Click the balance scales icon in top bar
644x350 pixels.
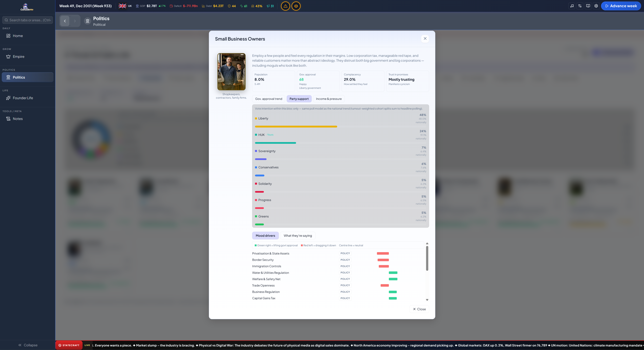[296, 6]
